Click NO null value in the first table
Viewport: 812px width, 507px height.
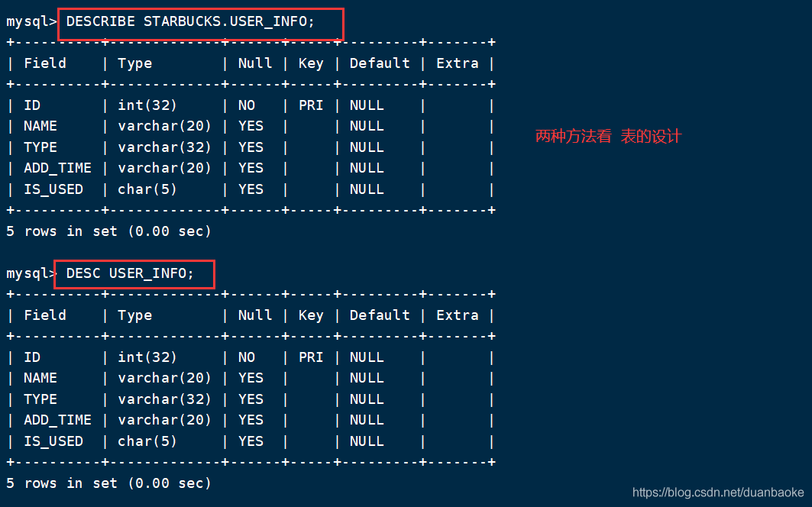[247, 105]
